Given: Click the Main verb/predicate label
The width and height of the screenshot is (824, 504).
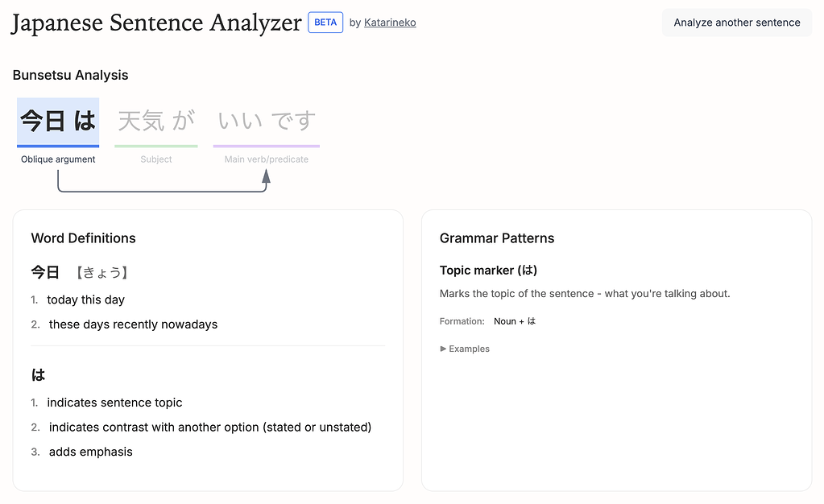Looking at the screenshot, I should click(266, 159).
